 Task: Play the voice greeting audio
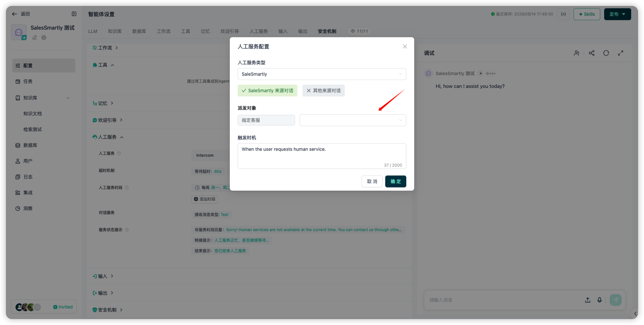pyautogui.click(x=481, y=73)
